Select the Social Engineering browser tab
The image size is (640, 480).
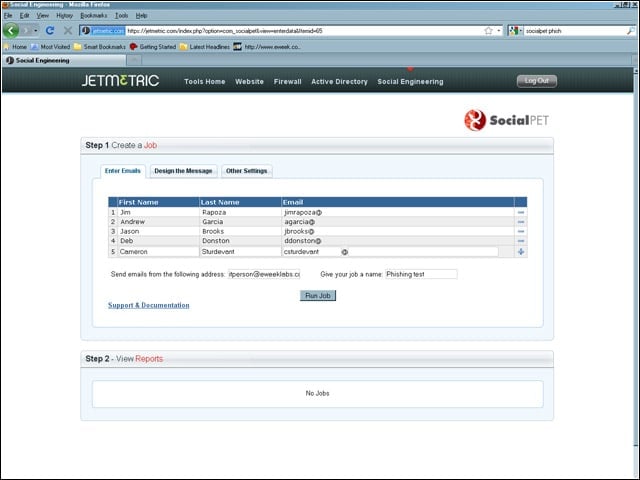point(64,60)
